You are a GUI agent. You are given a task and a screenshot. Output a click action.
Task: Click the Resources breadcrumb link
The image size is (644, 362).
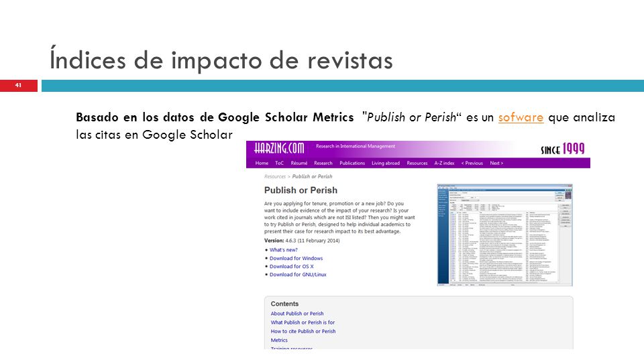pos(275,176)
